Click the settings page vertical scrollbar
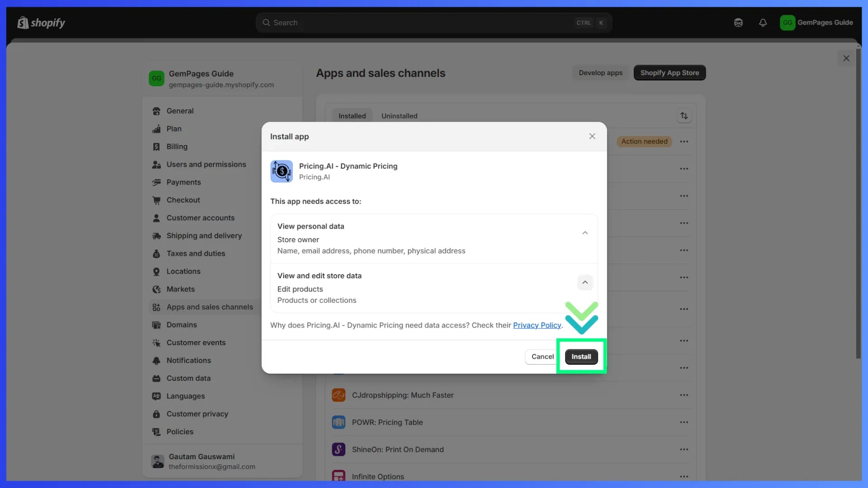 point(858,203)
